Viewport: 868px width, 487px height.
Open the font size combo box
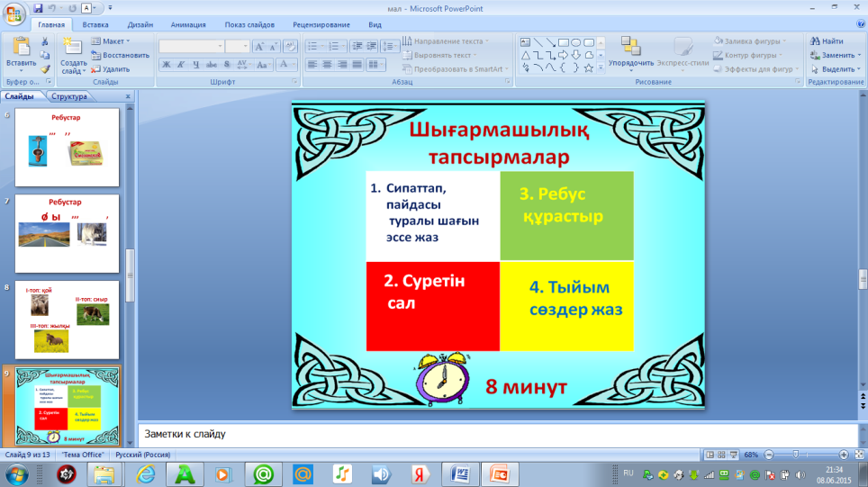[237, 47]
